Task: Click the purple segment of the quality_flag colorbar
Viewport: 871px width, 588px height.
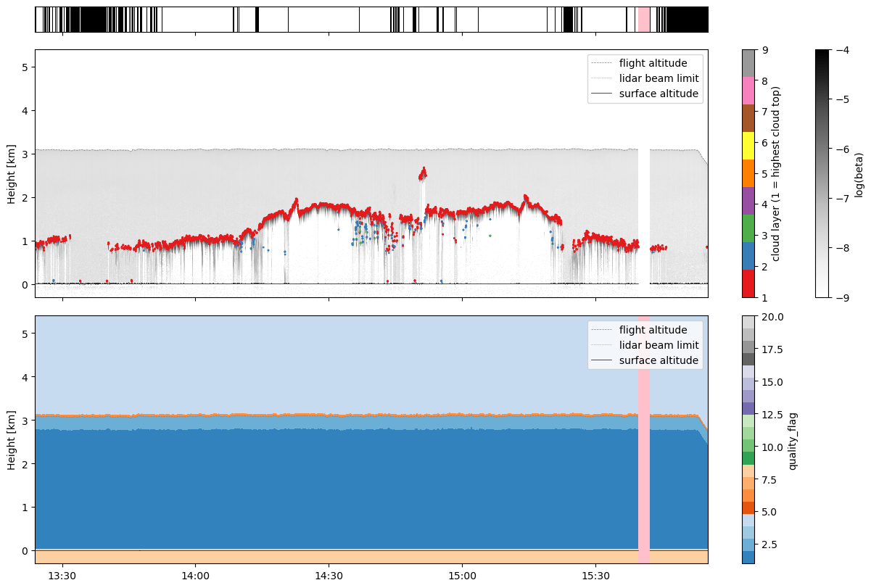Action: pyautogui.click(x=748, y=389)
